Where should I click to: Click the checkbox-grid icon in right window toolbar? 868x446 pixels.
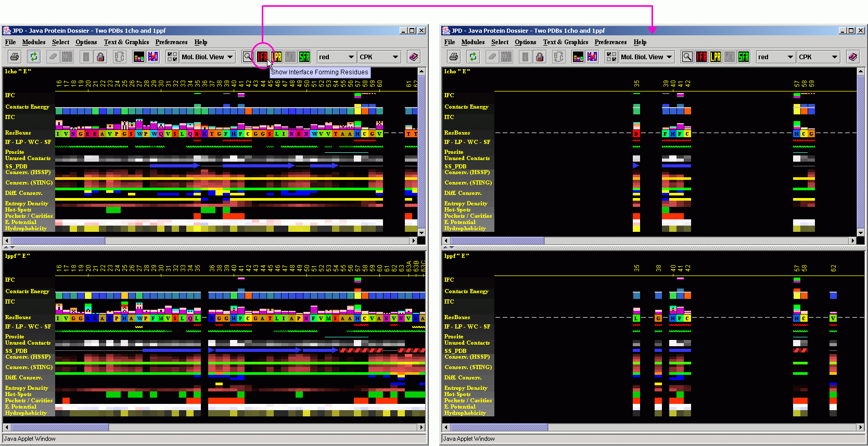tap(611, 57)
